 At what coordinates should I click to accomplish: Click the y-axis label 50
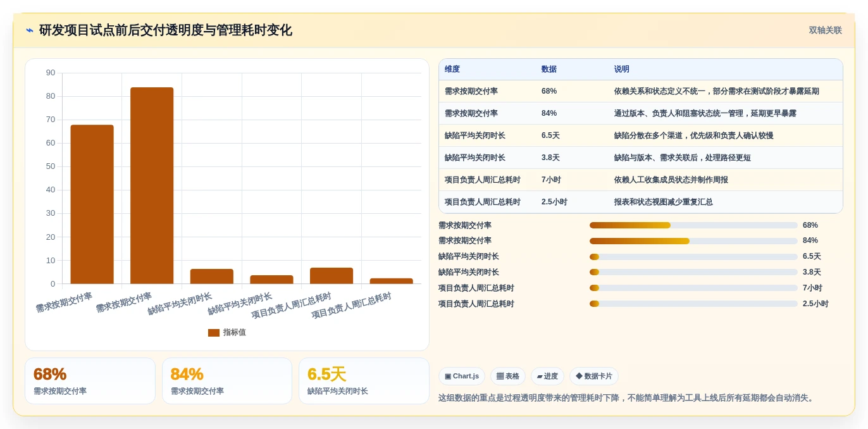[51, 166]
